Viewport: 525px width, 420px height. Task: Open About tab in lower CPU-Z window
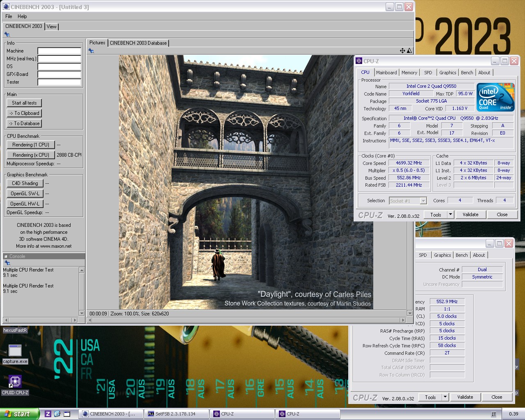point(479,255)
